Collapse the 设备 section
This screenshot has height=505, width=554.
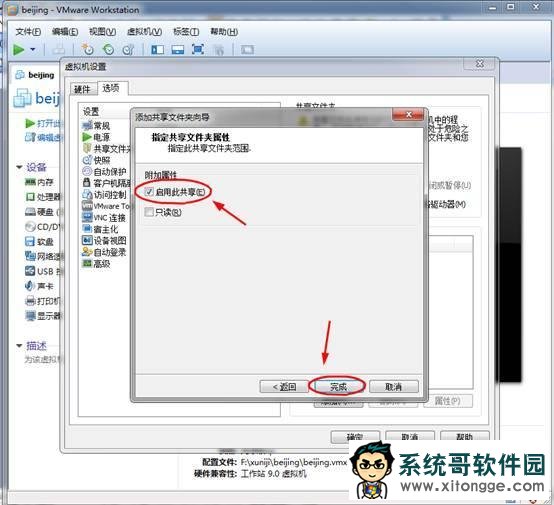(x=19, y=167)
